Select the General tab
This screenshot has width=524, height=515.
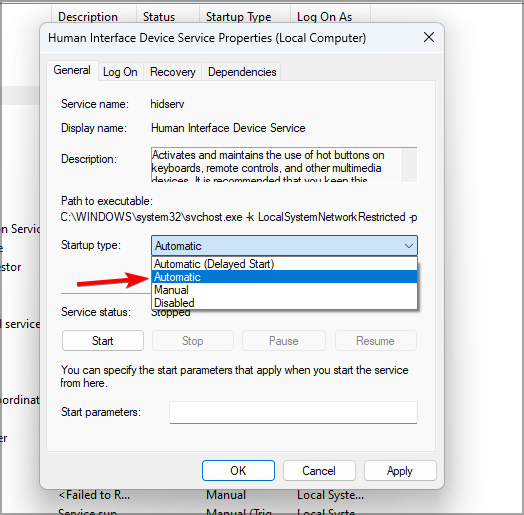click(x=72, y=71)
